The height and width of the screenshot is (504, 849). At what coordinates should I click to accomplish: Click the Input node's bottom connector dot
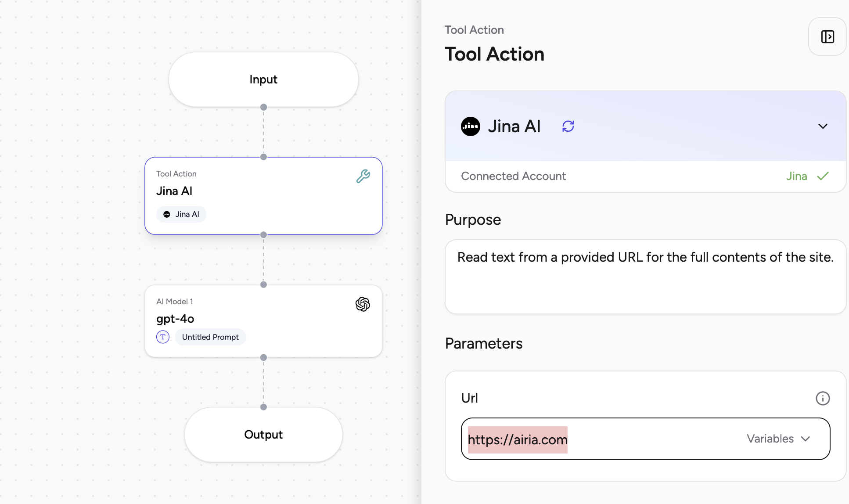(x=263, y=107)
